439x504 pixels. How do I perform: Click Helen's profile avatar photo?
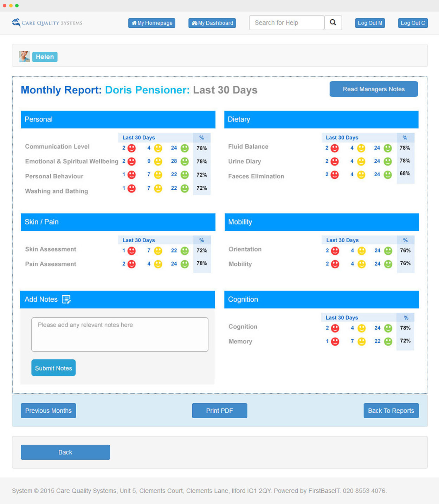tap(24, 57)
